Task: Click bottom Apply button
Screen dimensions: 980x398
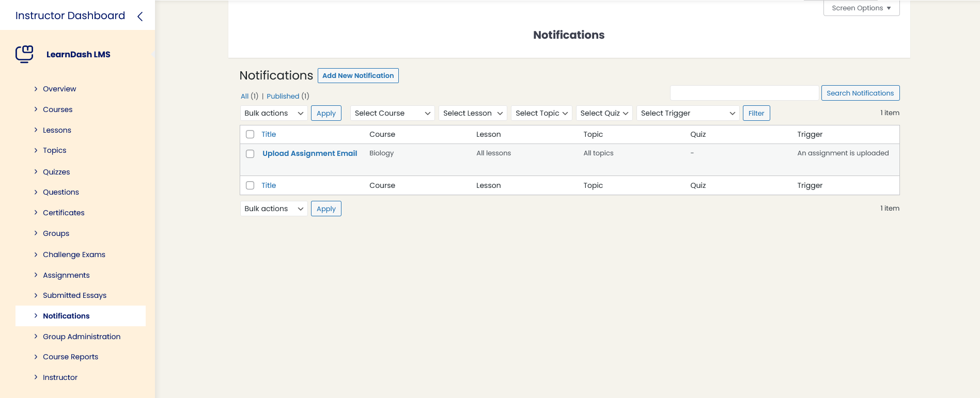Action: click(326, 209)
